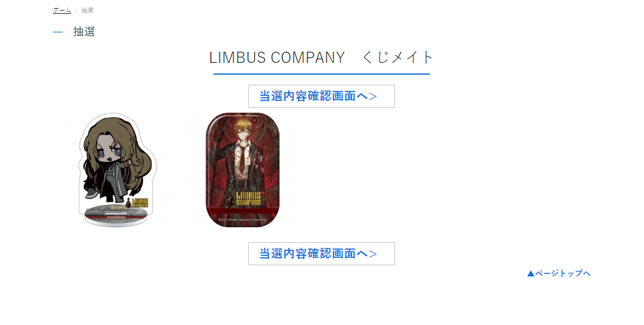Click Limbus Company logo on acrylic stand
Viewport: 644px width, 325px height.
coord(139,202)
